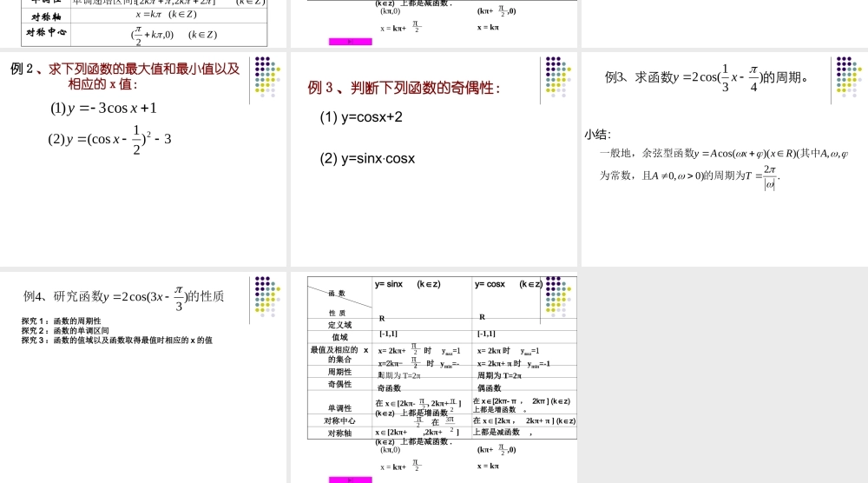The height and width of the screenshot is (483, 868).
Task: Open the full sinx and cosx comparison table slide
Action: (x=433, y=377)
